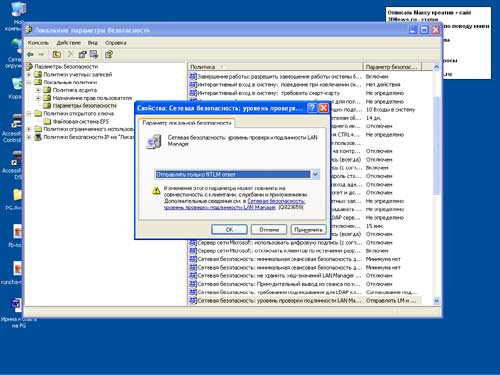This screenshot has width=500, height=375.
Task: Click the OK button in the dialog
Action: (x=229, y=230)
